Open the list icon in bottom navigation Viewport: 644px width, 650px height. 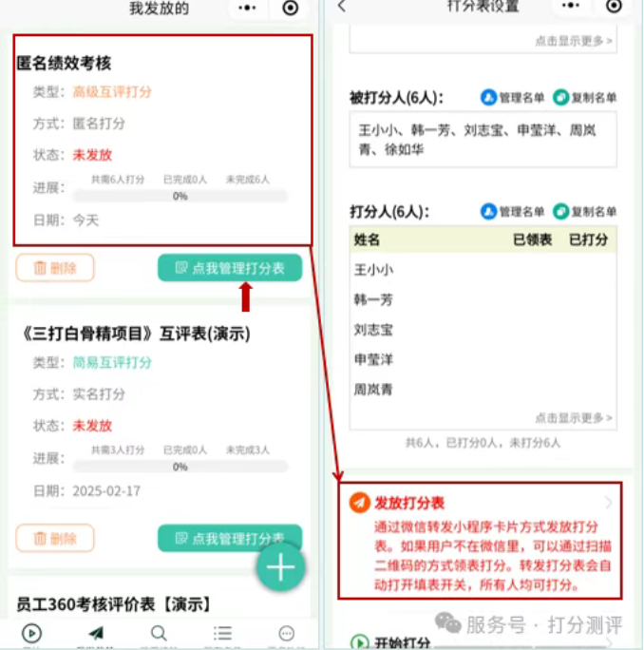222,633
